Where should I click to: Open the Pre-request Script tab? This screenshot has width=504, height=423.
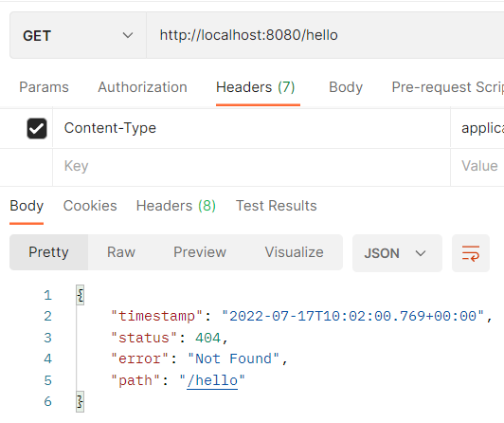pos(447,87)
